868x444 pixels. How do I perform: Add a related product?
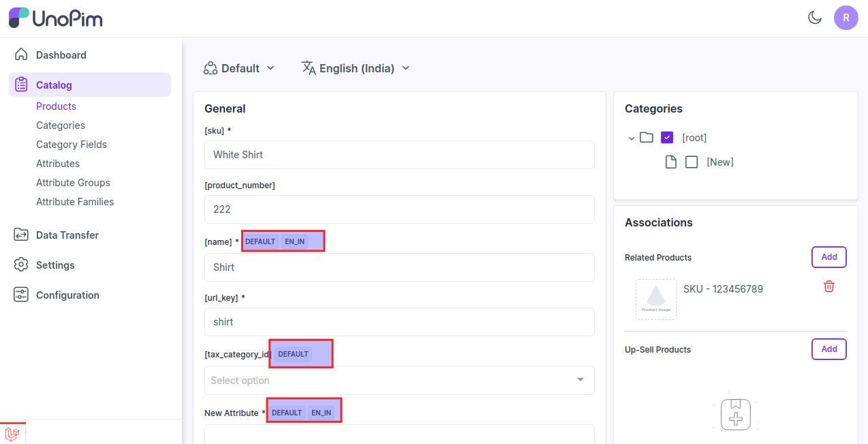coord(828,257)
